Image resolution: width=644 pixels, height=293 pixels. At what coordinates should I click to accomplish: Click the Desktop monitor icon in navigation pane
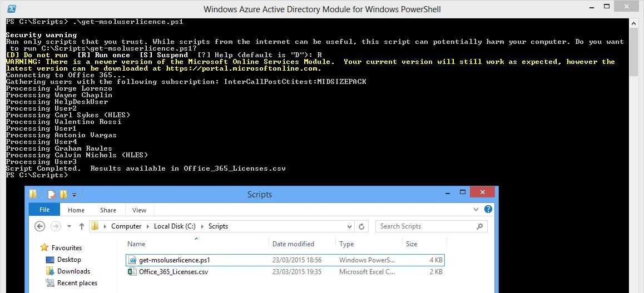tap(50, 260)
